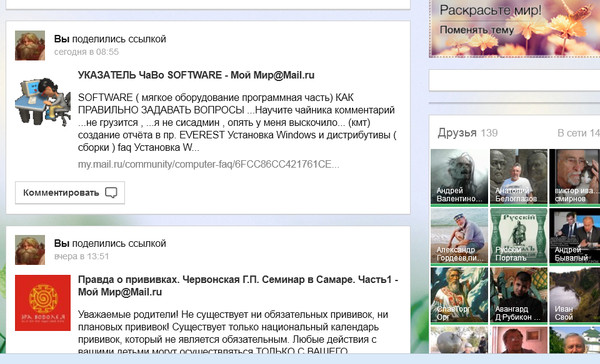Click the avatar on the 13:51 post

click(30, 250)
